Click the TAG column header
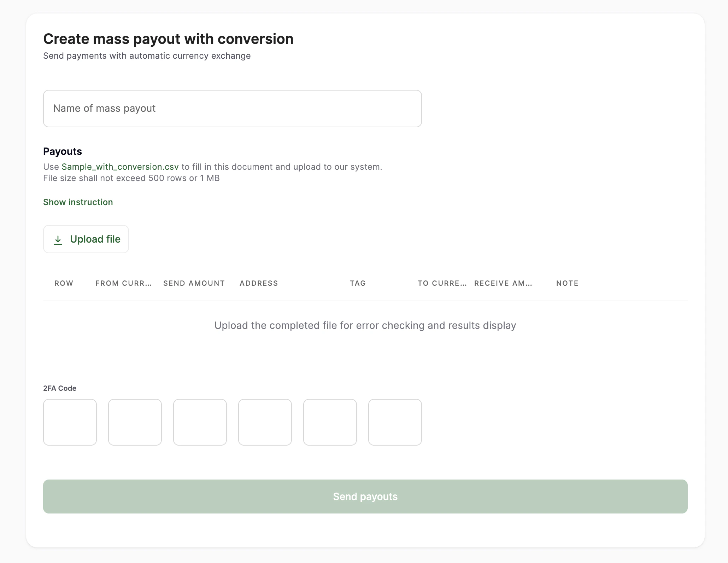728x563 pixels. [358, 283]
